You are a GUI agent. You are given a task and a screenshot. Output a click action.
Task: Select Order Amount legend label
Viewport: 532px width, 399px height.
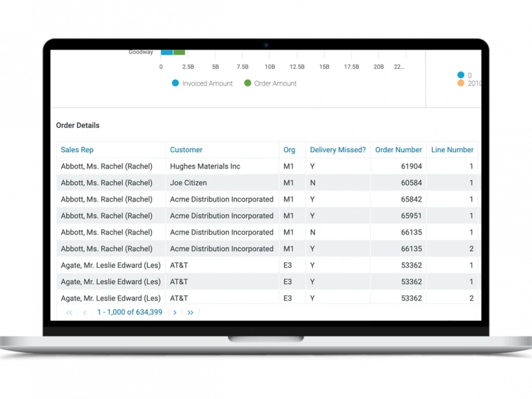tap(275, 83)
